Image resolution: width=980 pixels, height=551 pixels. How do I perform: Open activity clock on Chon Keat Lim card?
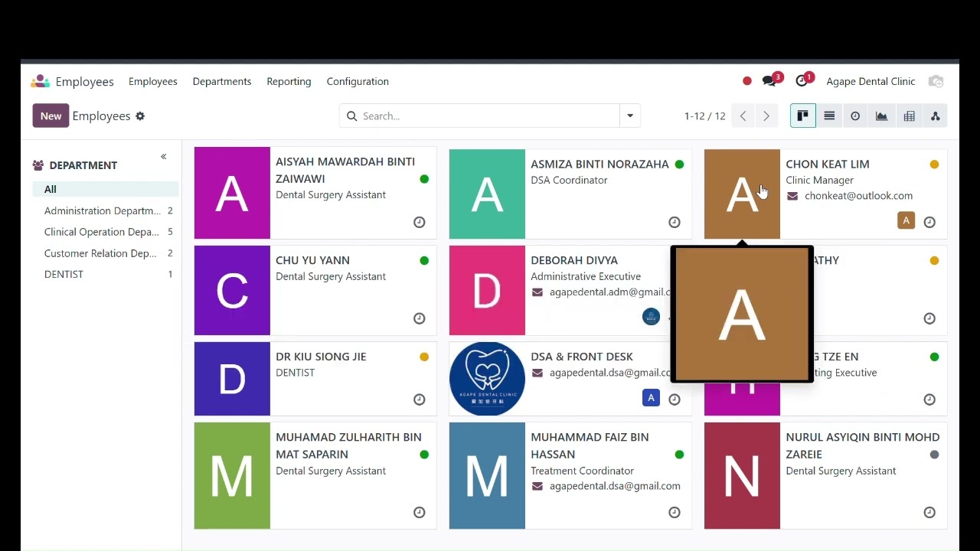[929, 223]
